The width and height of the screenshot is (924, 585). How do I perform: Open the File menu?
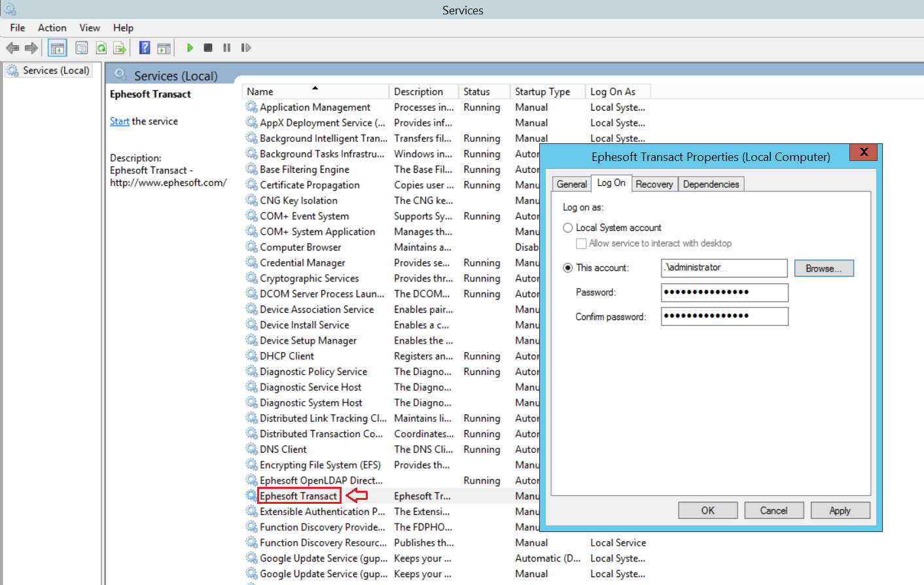pos(18,27)
